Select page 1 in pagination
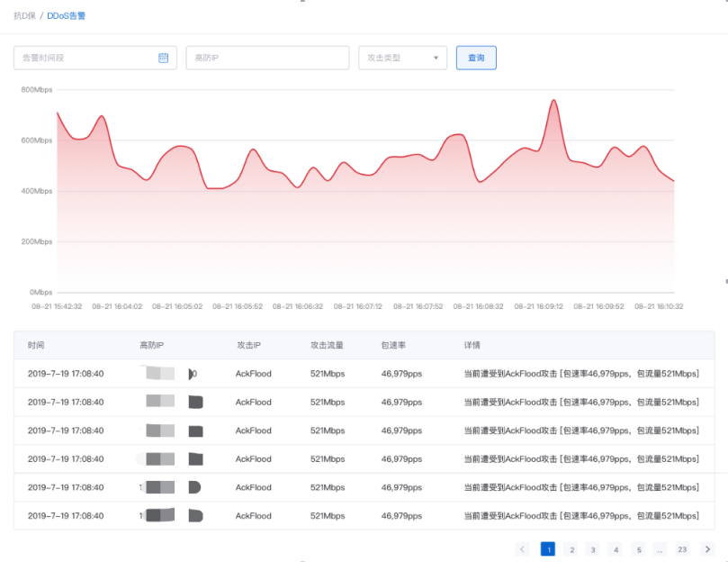 pyautogui.click(x=547, y=548)
